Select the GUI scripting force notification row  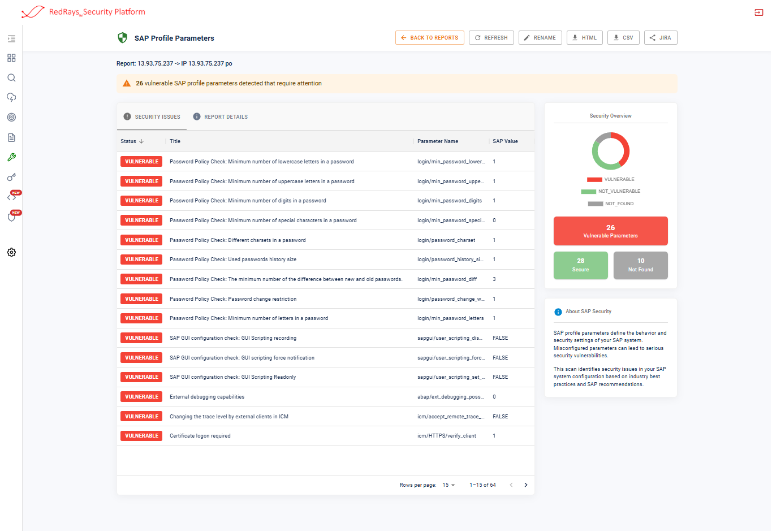pos(326,358)
